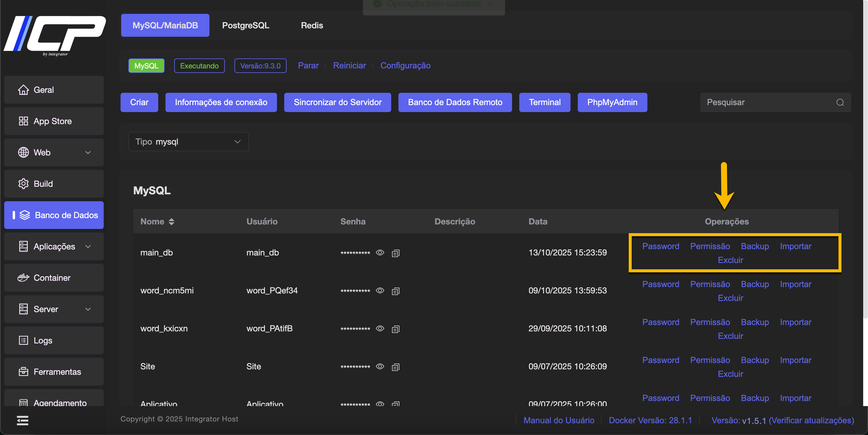Collapse sidebar using bottom-left menu icon
868x435 pixels.
click(23, 420)
